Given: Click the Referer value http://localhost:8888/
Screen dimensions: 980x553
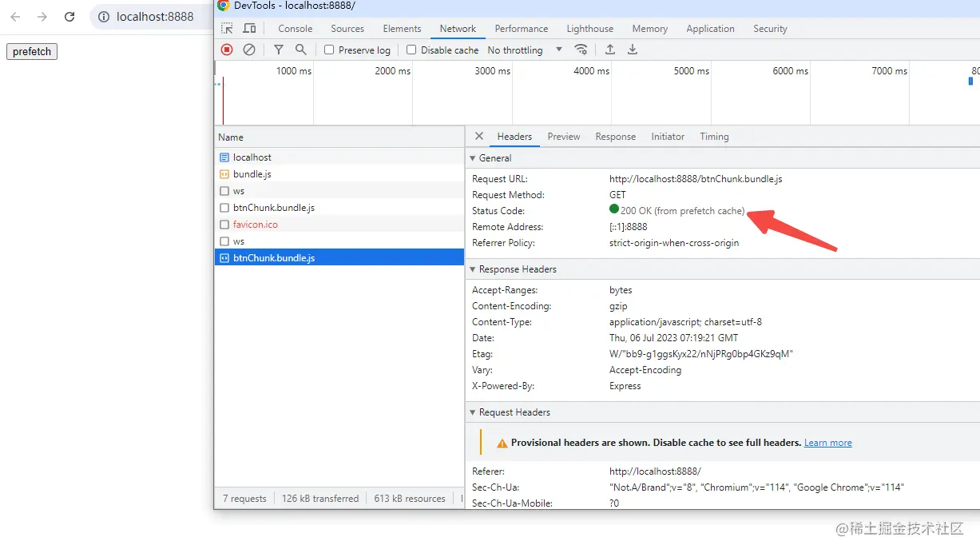Looking at the screenshot, I should point(655,471).
